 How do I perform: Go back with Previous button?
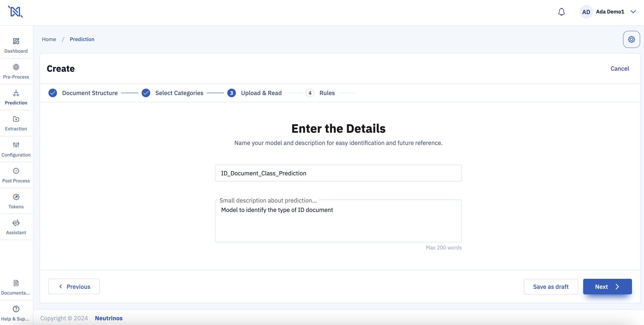[74, 286]
